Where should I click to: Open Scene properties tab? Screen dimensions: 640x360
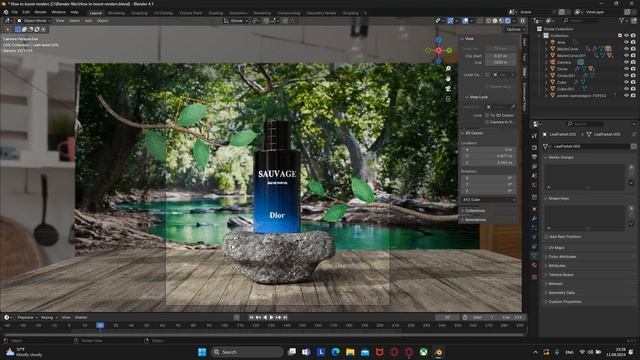pos(534,176)
